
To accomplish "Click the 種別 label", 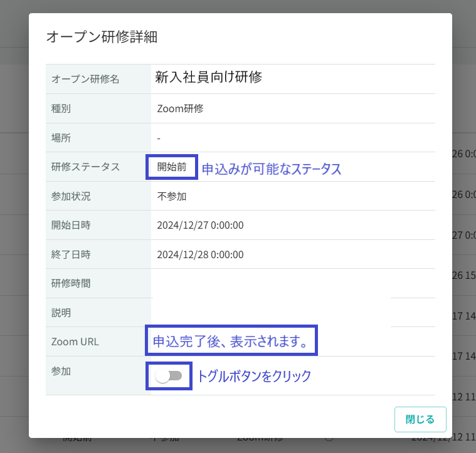I will click(x=61, y=108).
